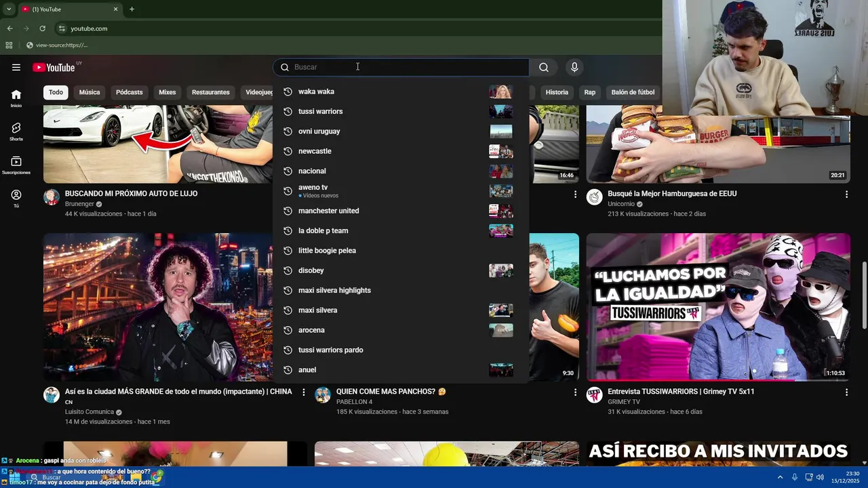Open the volume tray icon
This screenshot has width=868, height=488.
tap(820, 477)
